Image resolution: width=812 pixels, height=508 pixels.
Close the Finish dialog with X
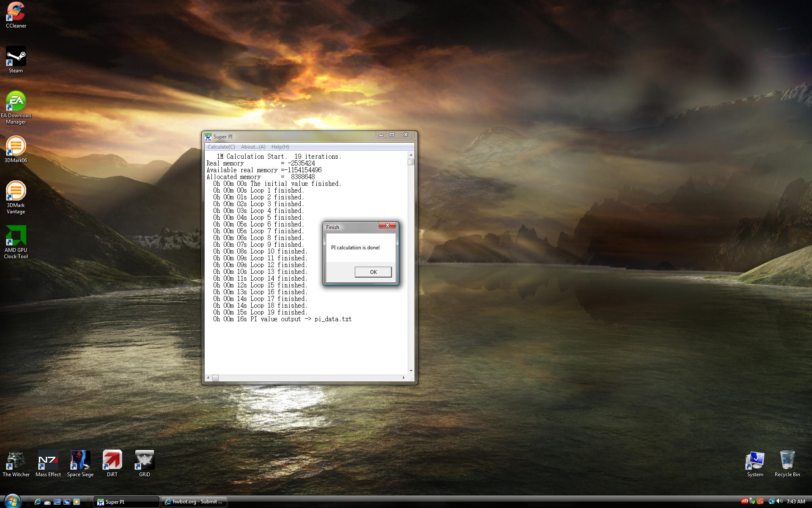pyautogui.click(x=387, y=225)
